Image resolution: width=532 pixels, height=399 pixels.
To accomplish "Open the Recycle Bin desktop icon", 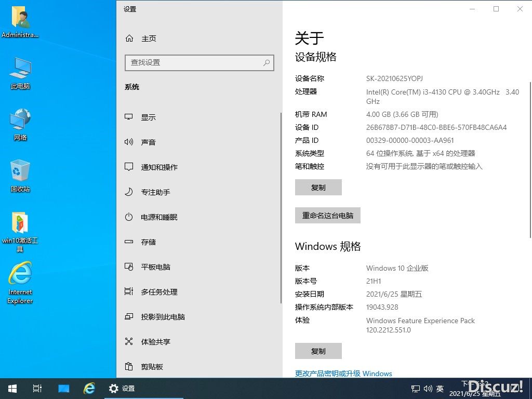I will [20, 176].
